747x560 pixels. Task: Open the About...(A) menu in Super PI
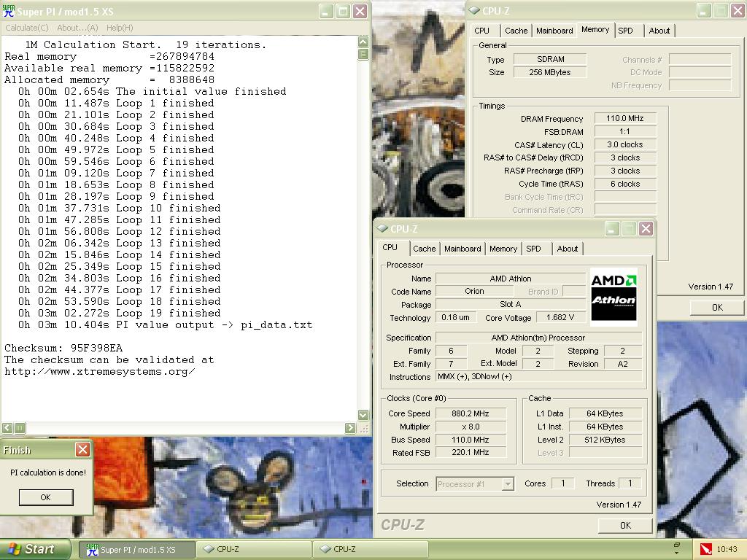pos(77,28)
